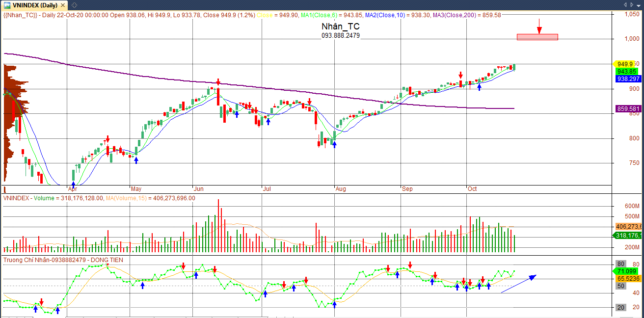Click the 500M volume axis label
The width and height of the screenshot is (644, 318).
[x=632, y=216]
